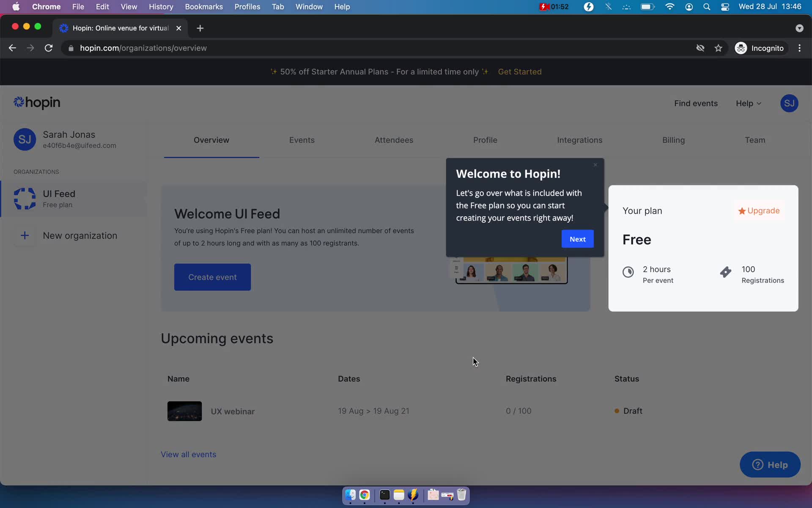Click the Create event button
Image resolution: width=812 pixels, height=508 pixels.
pyautogui.click(x=212, y=277)
